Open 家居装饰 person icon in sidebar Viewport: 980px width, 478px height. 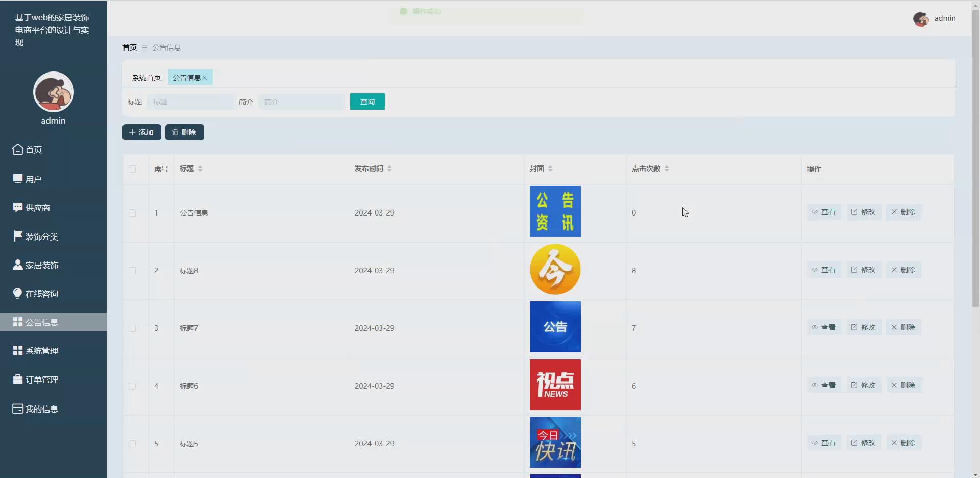pyautogui.click(x=18, y=265)
